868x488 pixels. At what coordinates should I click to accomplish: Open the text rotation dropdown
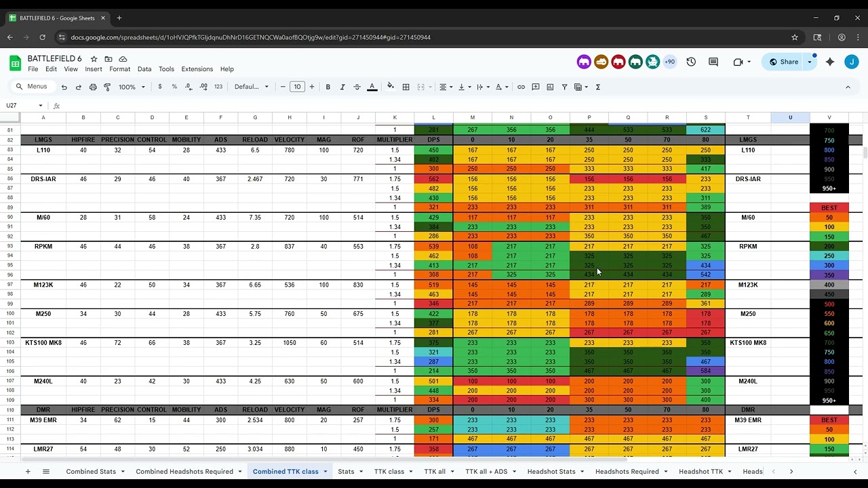pyautogui.click(x=502, y=87)
